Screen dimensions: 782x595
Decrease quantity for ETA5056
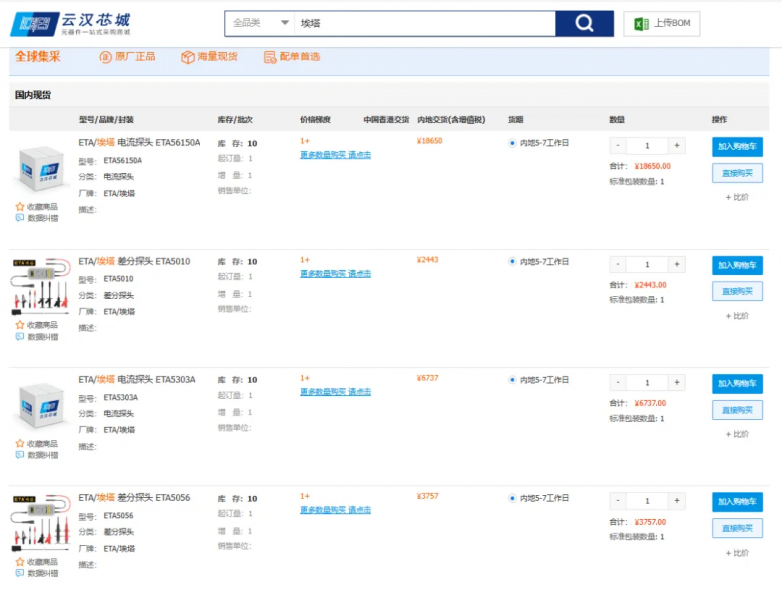pyautogui.click(x=618, y=501)
